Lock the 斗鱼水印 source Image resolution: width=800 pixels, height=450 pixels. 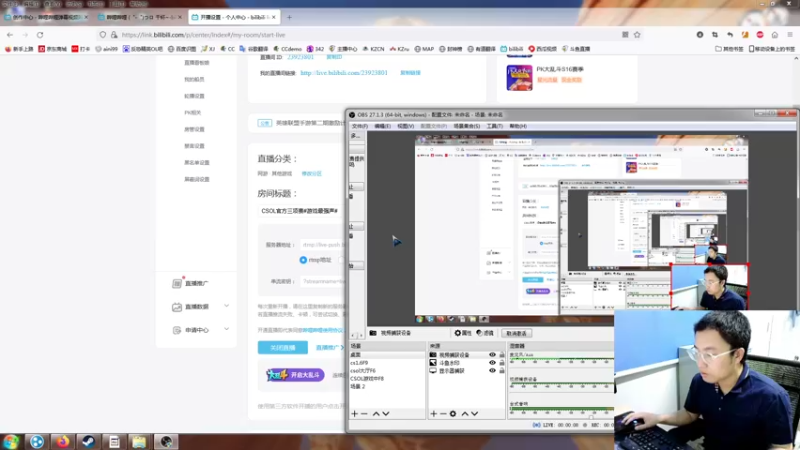point(502,363)
